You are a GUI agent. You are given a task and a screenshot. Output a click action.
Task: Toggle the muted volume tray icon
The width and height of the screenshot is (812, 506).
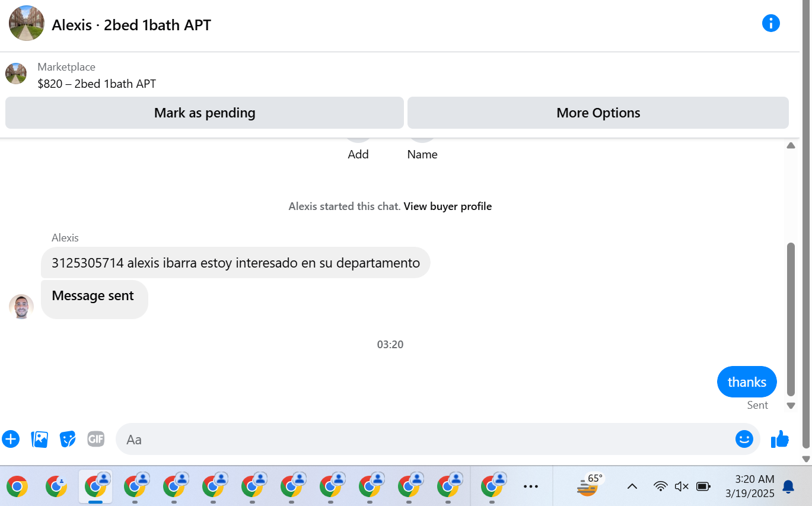[682, 486]
